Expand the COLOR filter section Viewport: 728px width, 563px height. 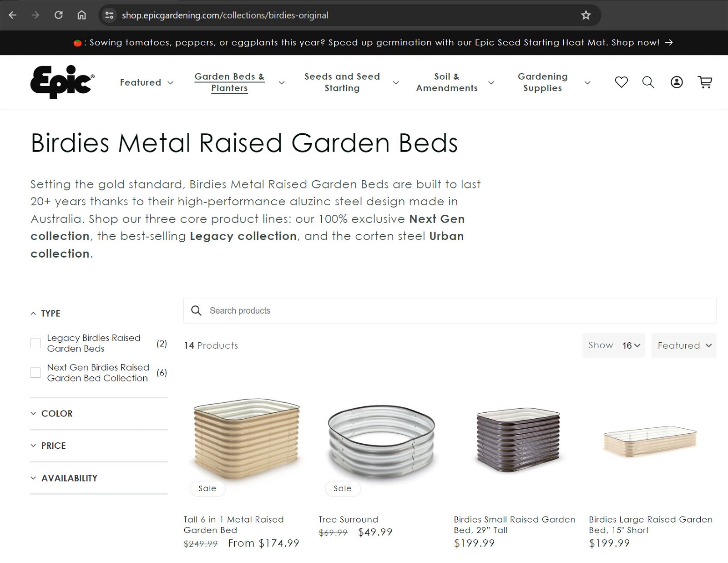57,414
